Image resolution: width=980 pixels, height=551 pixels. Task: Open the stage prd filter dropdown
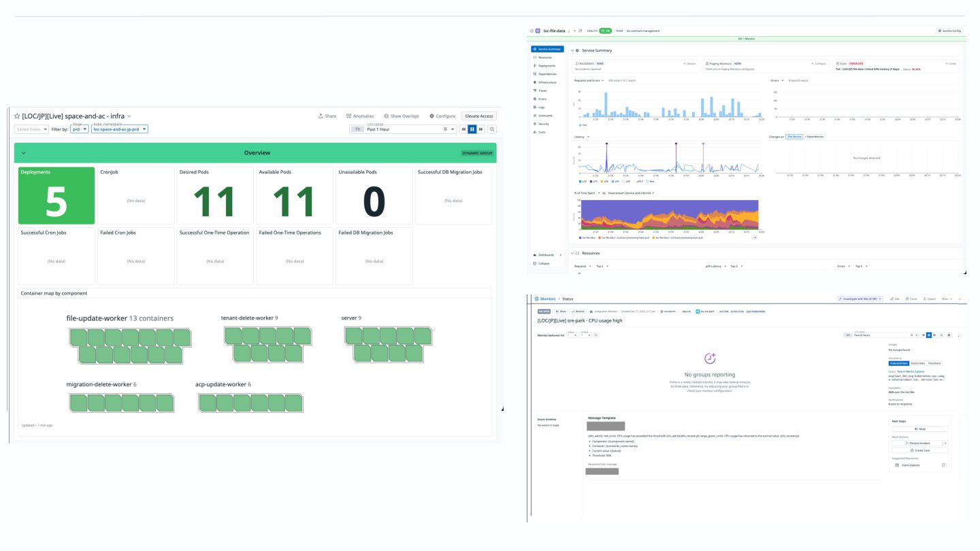coord(80,129)
